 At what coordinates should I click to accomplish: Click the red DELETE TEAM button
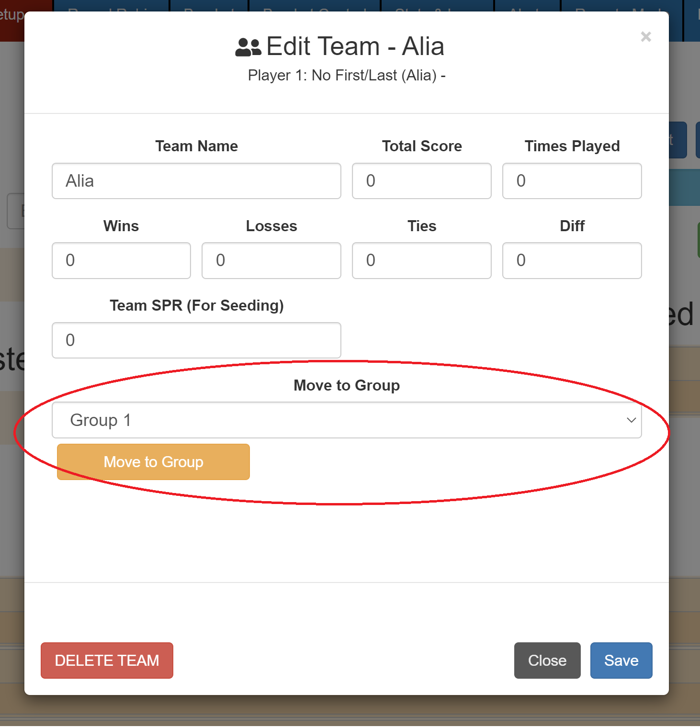coord(107,661)
